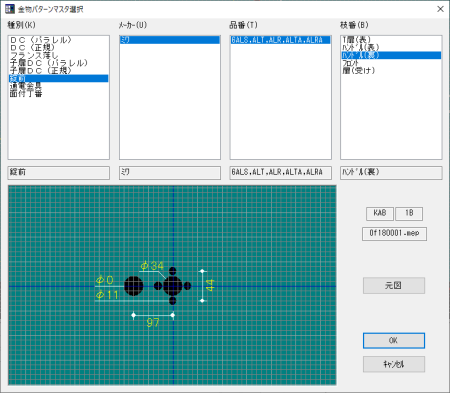The width and height of the screenshot is (450, 393).
Task: Confirm selection with the OK button
Action: tap(394, 341)
